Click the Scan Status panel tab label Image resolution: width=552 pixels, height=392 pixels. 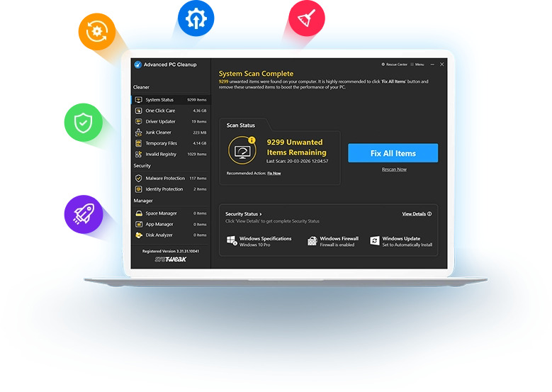click(241, 125)
